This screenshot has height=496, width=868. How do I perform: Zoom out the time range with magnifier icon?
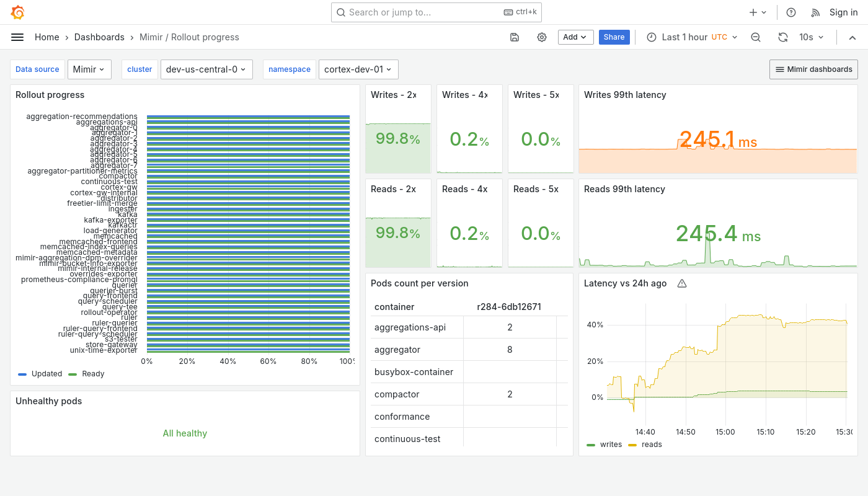[x=755, y=37]
